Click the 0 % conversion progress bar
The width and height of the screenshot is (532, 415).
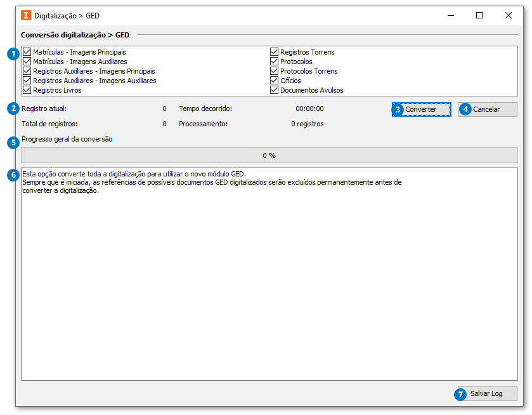point(269,155)
